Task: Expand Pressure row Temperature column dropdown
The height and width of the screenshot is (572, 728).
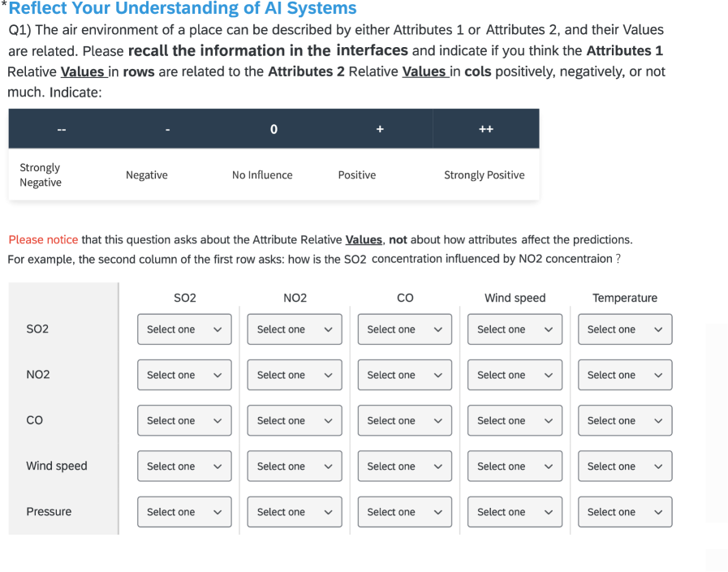Action: (625, 512)
